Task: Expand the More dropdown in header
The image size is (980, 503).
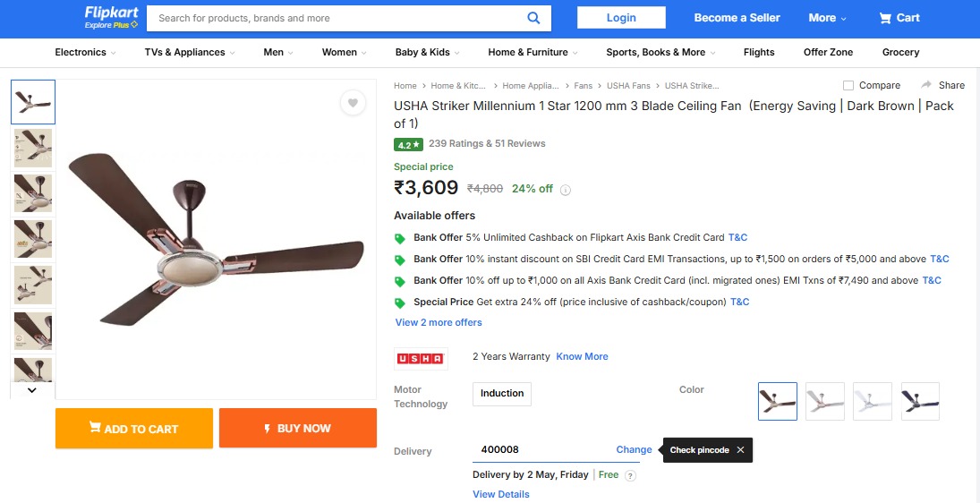Action: click(828, 18)
